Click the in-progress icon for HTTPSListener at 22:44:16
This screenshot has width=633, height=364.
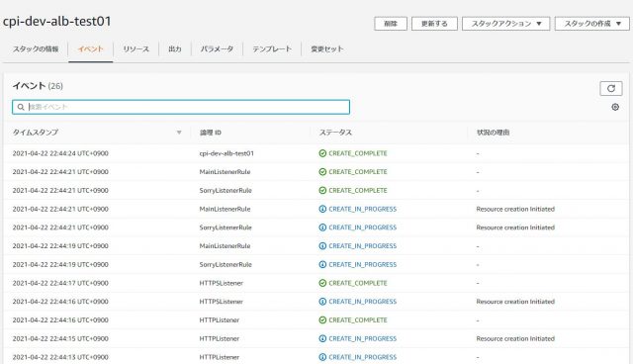coord(322,302)
